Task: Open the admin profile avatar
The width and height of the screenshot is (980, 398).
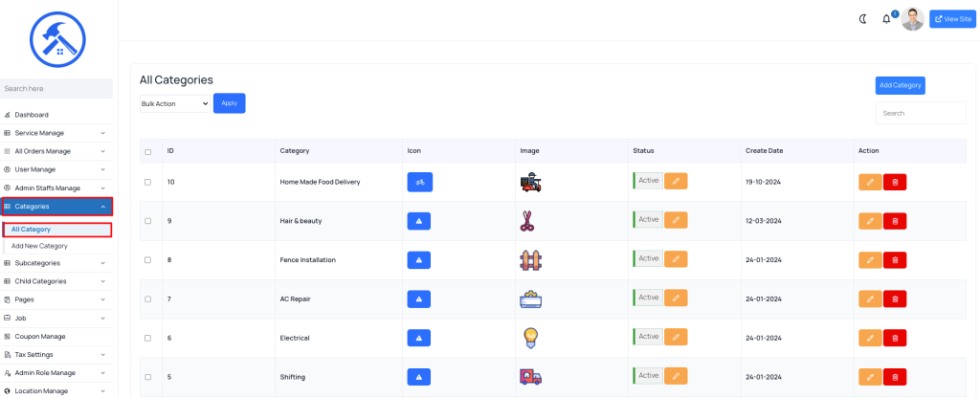Action: pos(912,19)
